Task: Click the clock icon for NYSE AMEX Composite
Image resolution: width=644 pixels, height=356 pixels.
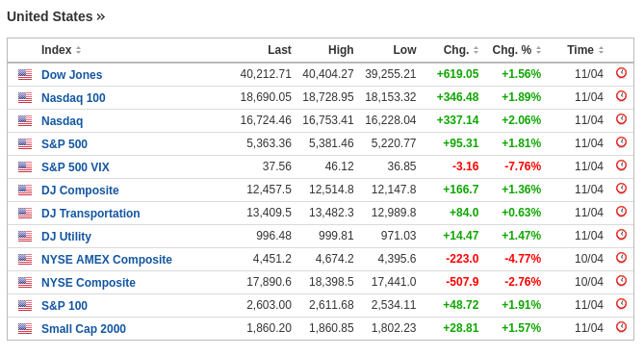Action: coord(622,258)
